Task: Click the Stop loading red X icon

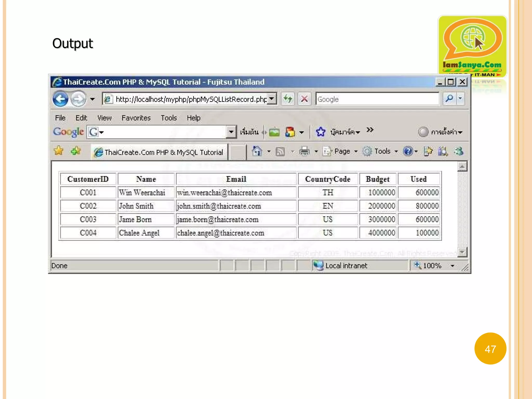Action: 304,99
